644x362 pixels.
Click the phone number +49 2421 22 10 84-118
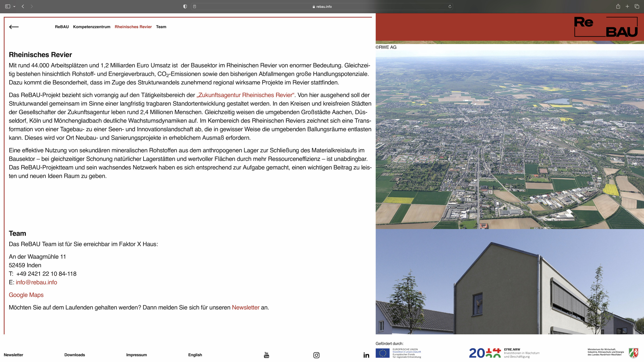tap(46, 274)
